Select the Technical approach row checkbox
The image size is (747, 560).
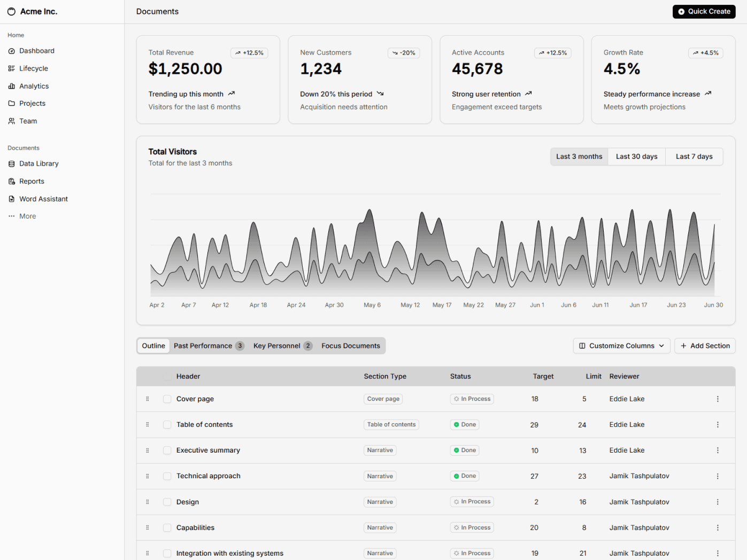[x=167, y=476]
